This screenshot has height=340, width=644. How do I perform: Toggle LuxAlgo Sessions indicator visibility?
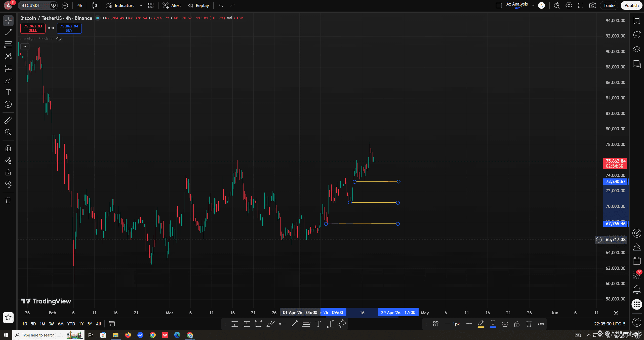[59, 39]
